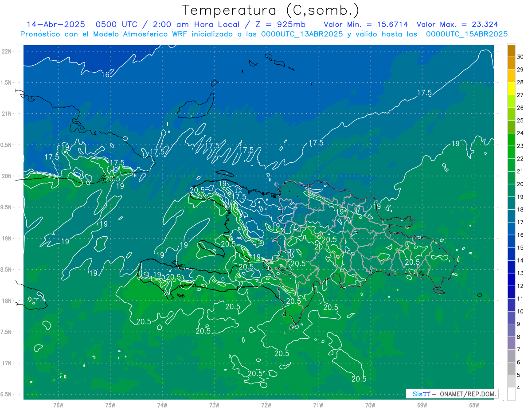Click the 'SisTT - ONAMET/REP.DOM.' credit box
This screenshot has width=532, height=411.
(x=452, y=394)
